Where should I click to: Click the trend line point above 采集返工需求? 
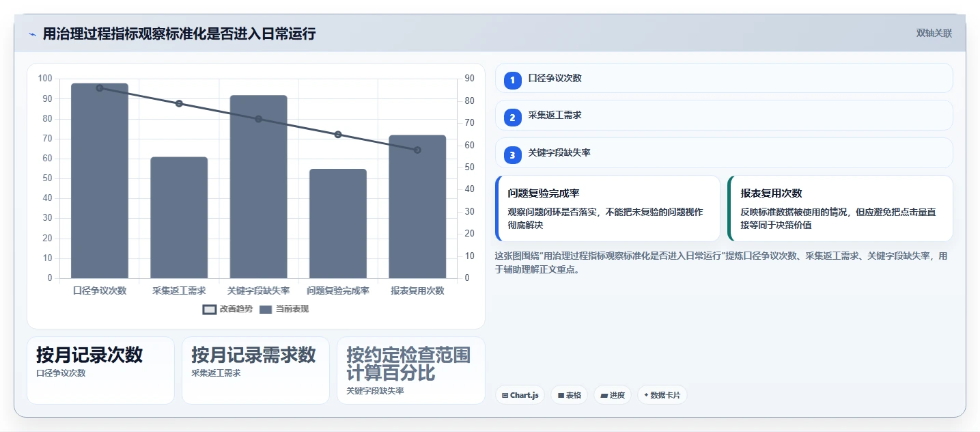[179, 103]
